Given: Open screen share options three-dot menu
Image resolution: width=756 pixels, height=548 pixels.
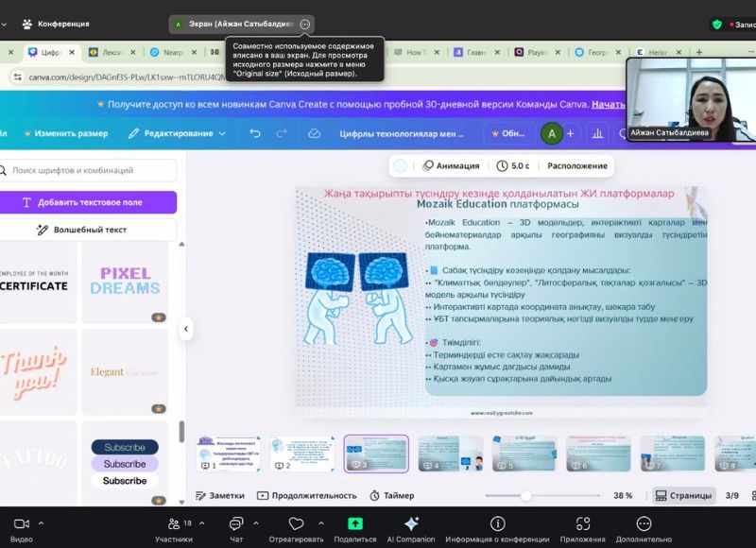Looking at the screenshot, I should 304,24.
